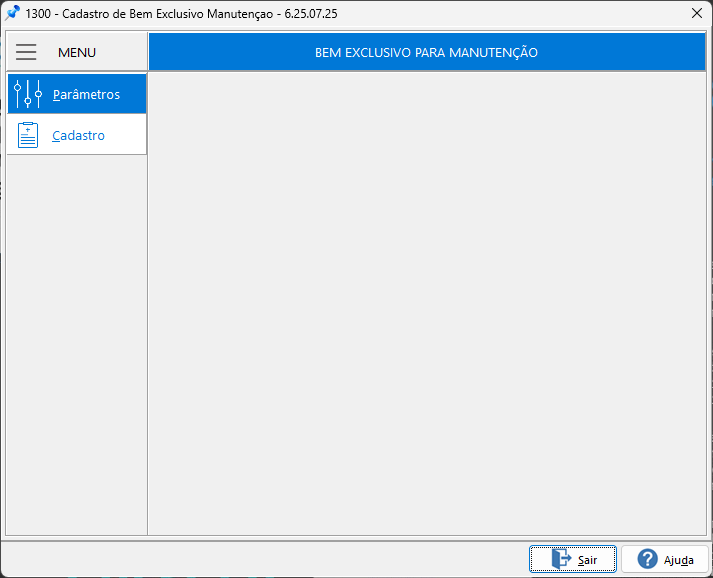Open the Parâmetros menu item
The height and width of the screenshot is (578, 713).
(x=77, y=94)
